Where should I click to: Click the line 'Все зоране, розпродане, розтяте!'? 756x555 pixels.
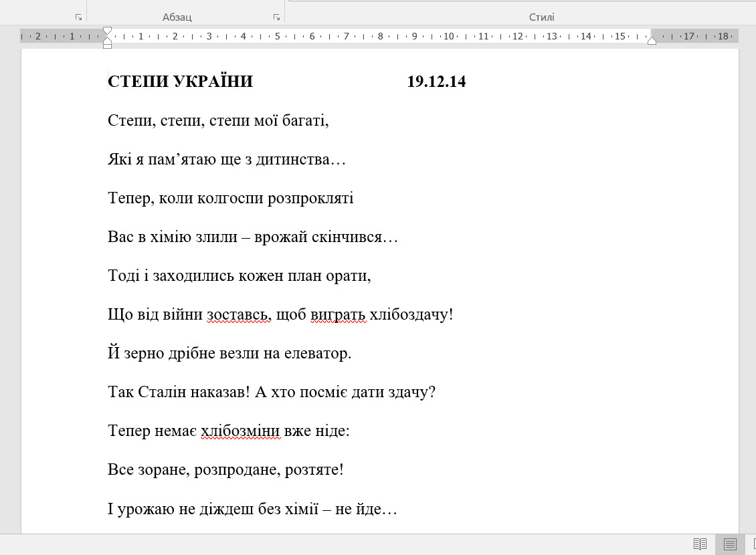225,469
